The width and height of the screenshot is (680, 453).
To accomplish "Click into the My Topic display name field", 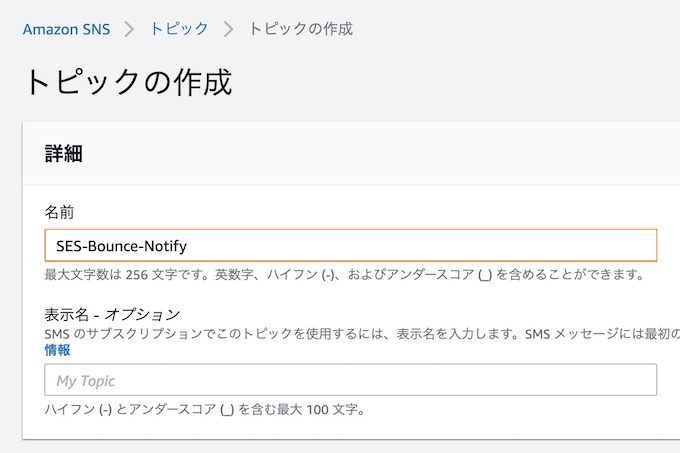I will point(350,380).
